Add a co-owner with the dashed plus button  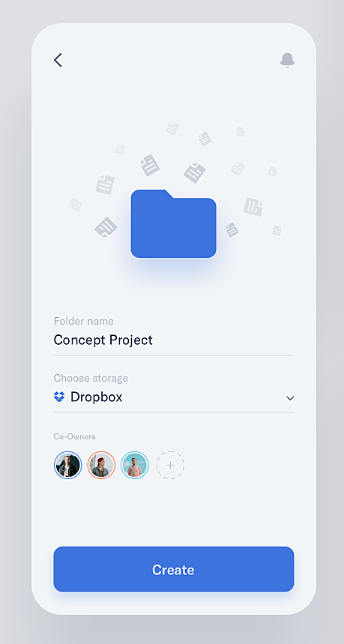pos(170,466)
